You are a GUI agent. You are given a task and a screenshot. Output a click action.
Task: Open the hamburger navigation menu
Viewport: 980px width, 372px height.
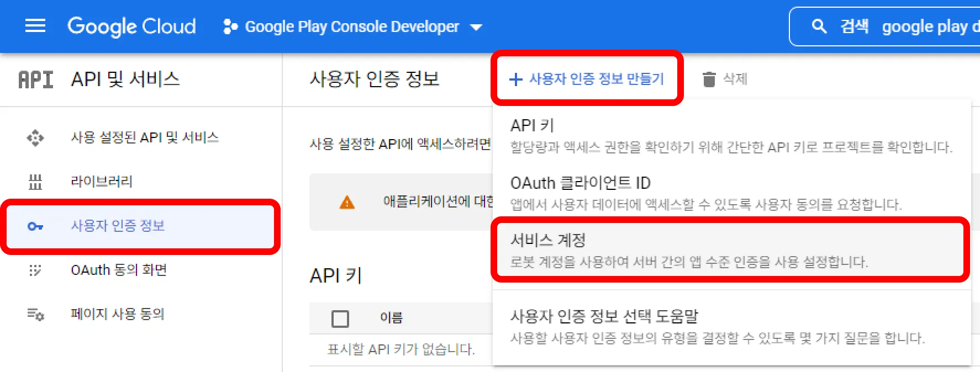[35, 26]
